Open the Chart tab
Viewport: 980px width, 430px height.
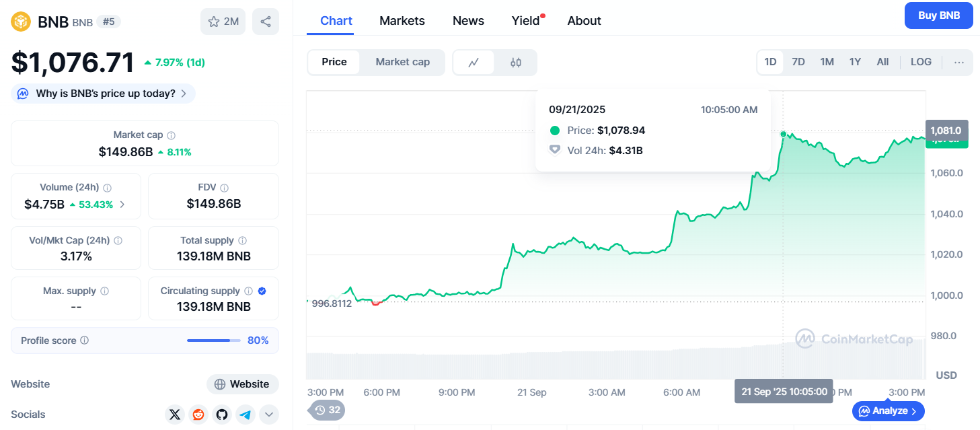[x=336, y=21]
